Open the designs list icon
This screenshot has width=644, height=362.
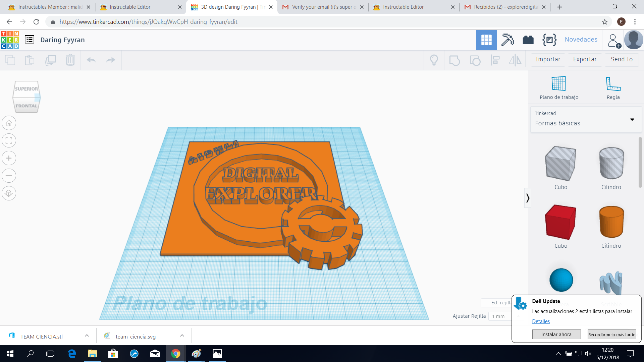point(30,40)
